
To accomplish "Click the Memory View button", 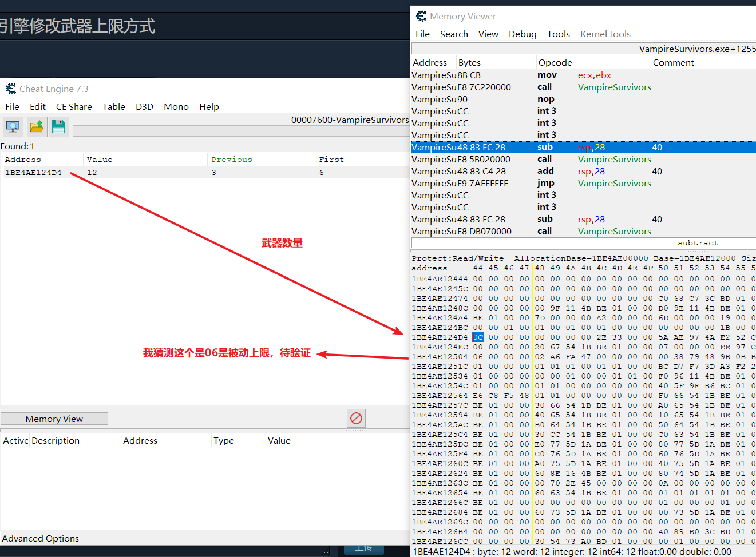I will coord(54,419).
